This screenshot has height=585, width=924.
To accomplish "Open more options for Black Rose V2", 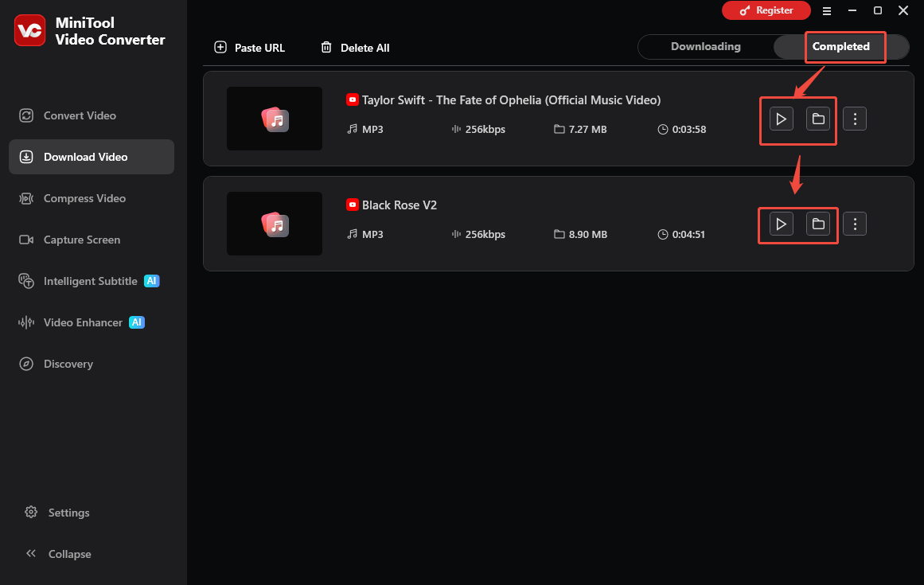I will click(855, 224).
